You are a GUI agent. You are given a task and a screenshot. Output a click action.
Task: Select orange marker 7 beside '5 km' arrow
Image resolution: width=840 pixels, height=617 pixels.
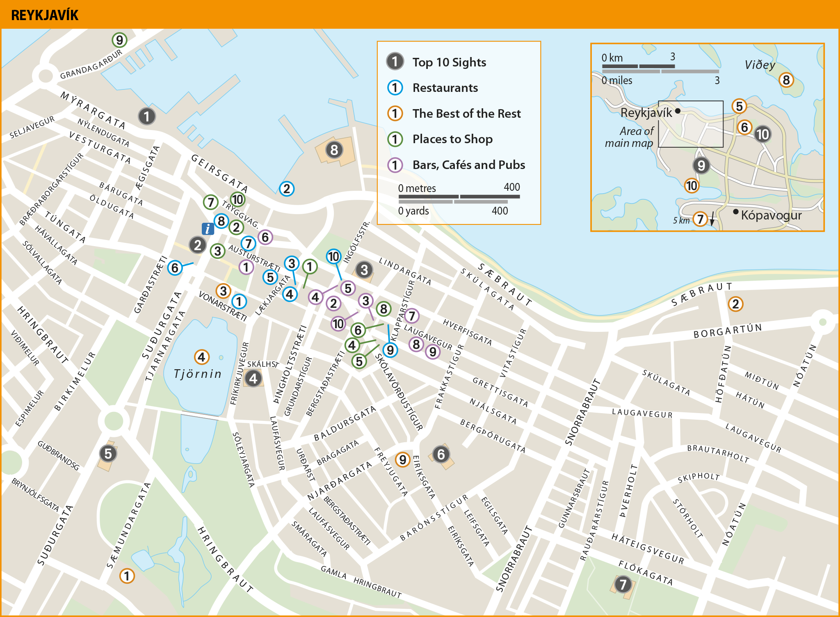point(701,219)
